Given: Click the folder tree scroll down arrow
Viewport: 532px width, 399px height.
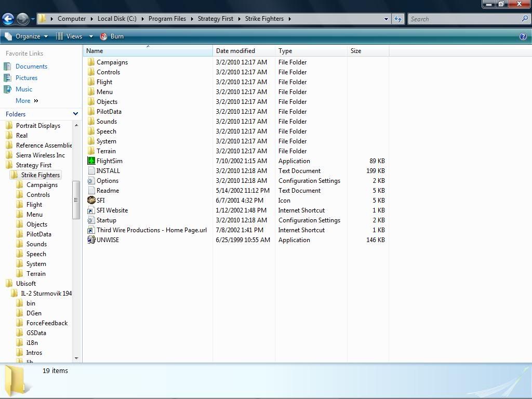Looking at the screenshot, I should pos(76,358).
